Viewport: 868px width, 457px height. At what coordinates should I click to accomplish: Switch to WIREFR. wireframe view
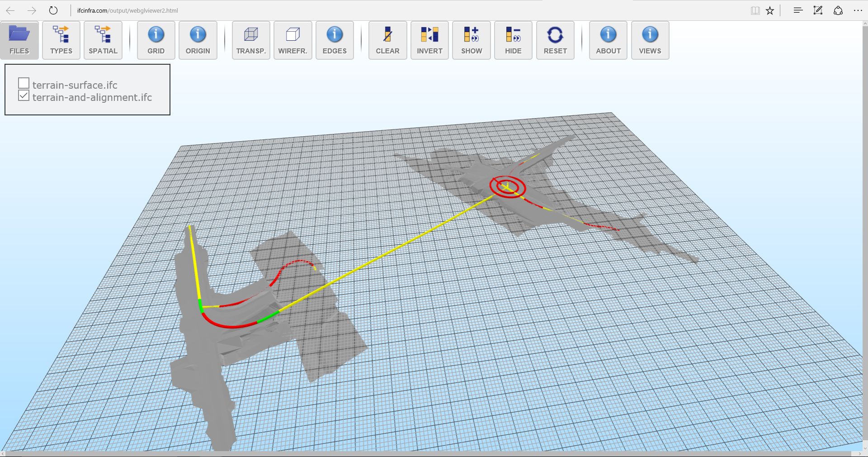click(292, 40)
